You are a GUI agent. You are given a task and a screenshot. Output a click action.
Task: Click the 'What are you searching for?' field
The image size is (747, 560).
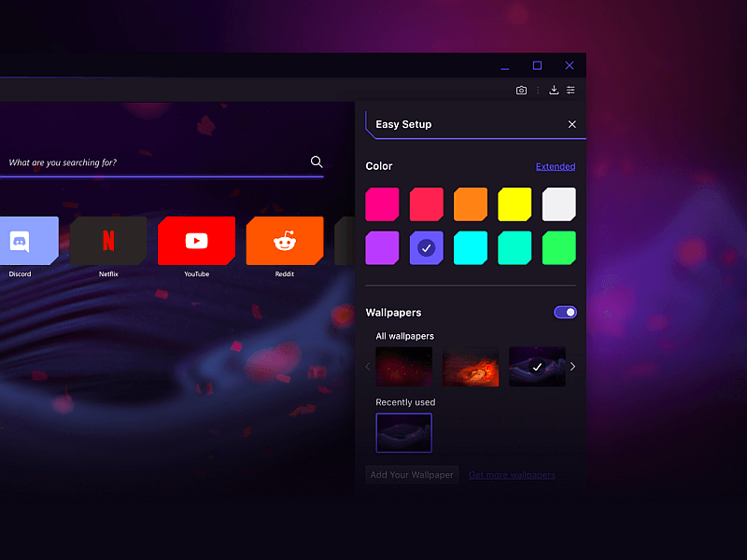[149, 162]
